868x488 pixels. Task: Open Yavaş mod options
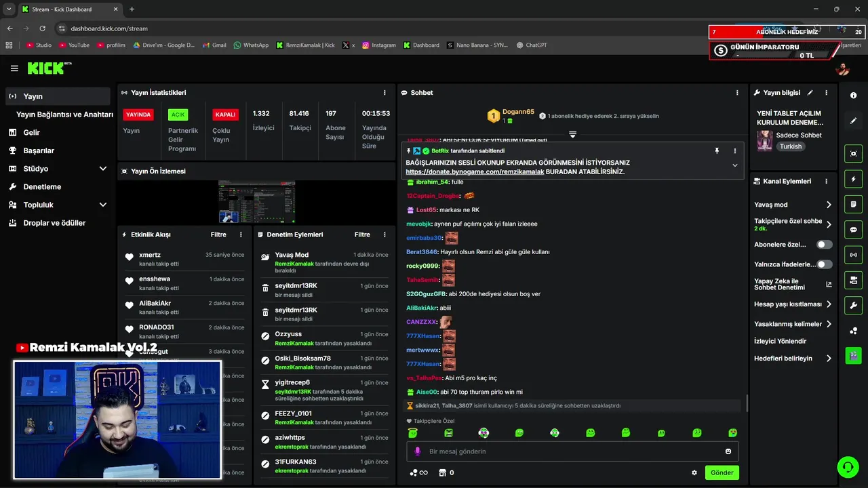coord(793,205)
